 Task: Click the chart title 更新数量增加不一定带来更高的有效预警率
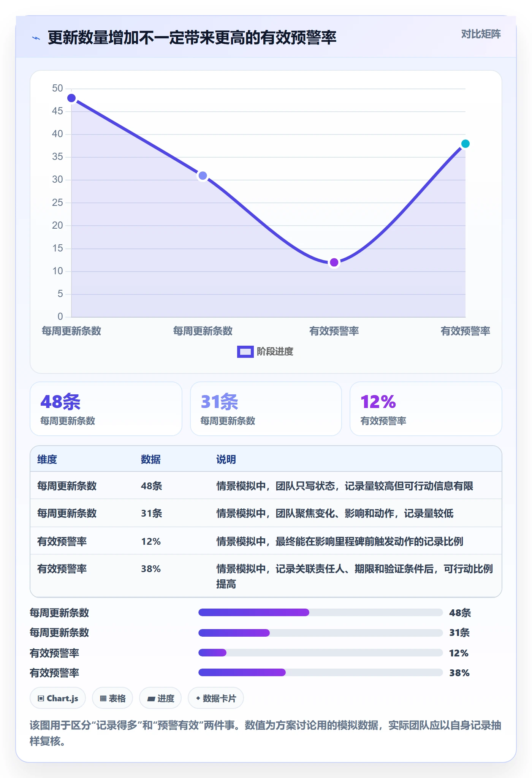point(192,38)
